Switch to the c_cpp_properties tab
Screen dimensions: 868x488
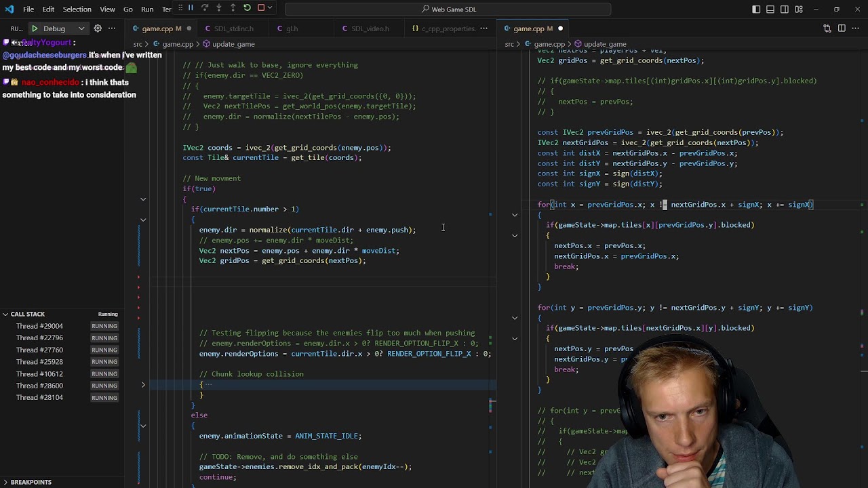443,28
